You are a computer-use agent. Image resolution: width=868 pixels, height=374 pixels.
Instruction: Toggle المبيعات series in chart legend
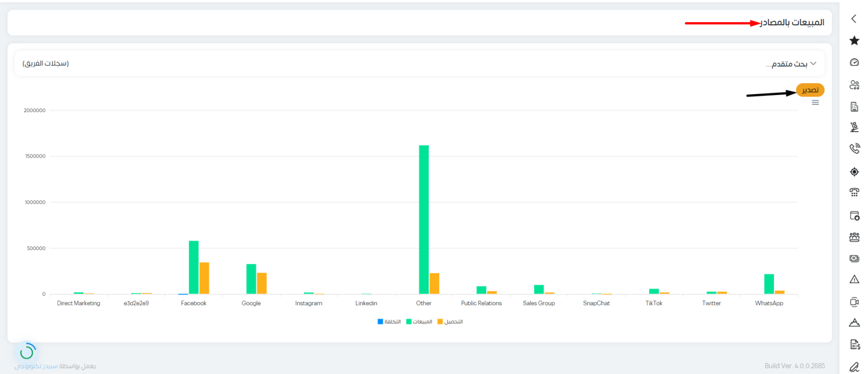419,321
